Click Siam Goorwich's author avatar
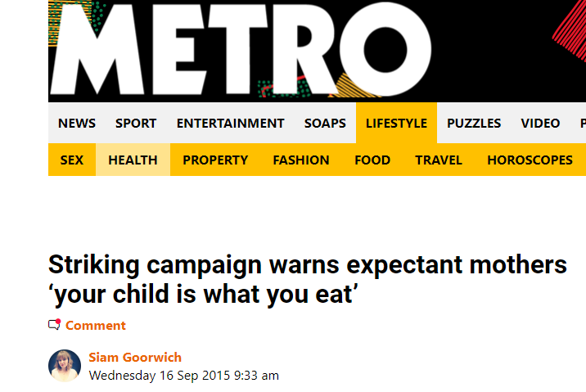 (65, 366)
